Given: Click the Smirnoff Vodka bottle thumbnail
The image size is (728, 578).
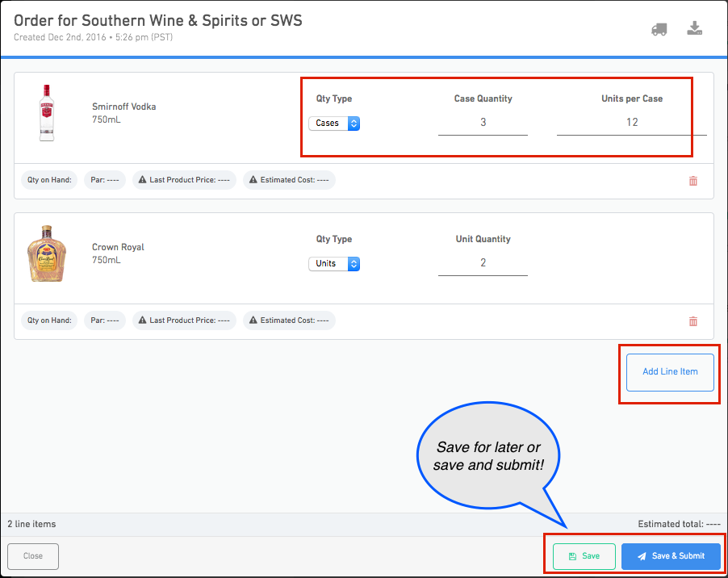Looking at the screenshot, I should 47,113.
